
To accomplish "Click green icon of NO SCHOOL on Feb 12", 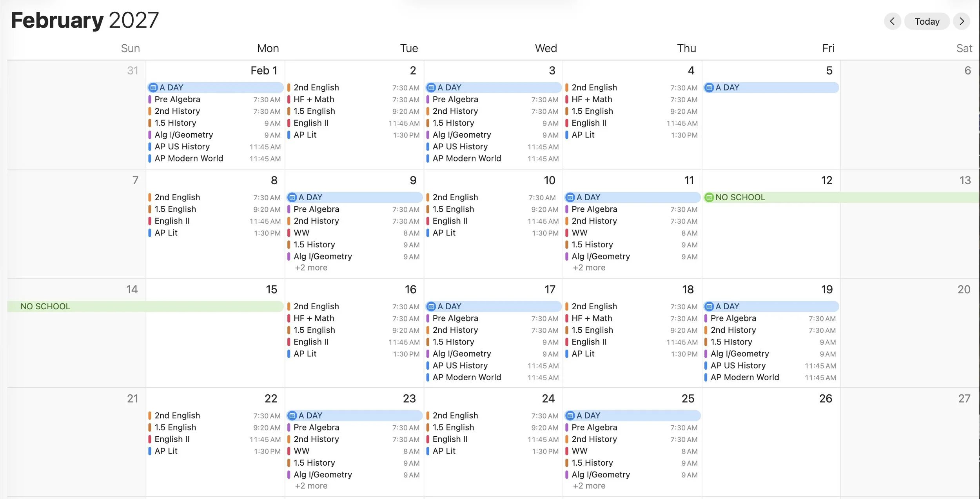I will 709,198.
